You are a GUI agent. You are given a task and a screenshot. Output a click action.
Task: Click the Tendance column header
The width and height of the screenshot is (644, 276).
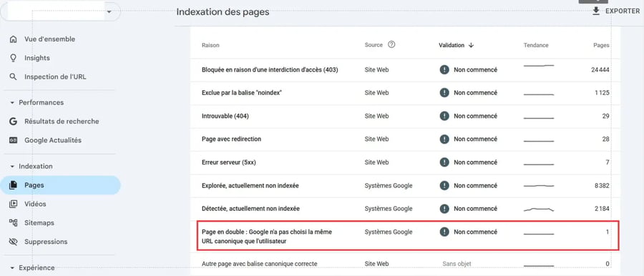pyautogui.click(x=536, y=45)
